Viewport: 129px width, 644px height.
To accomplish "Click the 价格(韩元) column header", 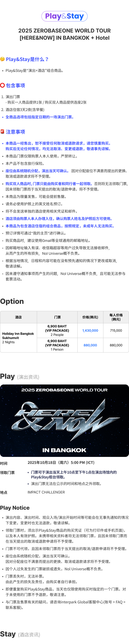I will click(90, 317).
